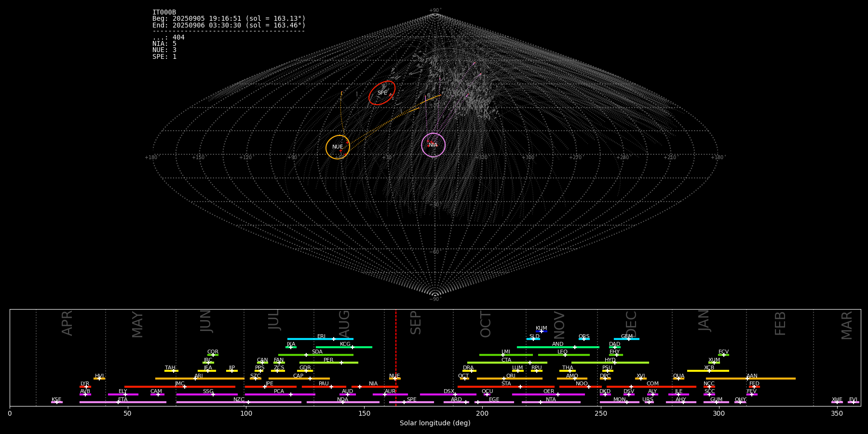
Task: Click the pink ETA shower bar
Action: click(123, 402)
